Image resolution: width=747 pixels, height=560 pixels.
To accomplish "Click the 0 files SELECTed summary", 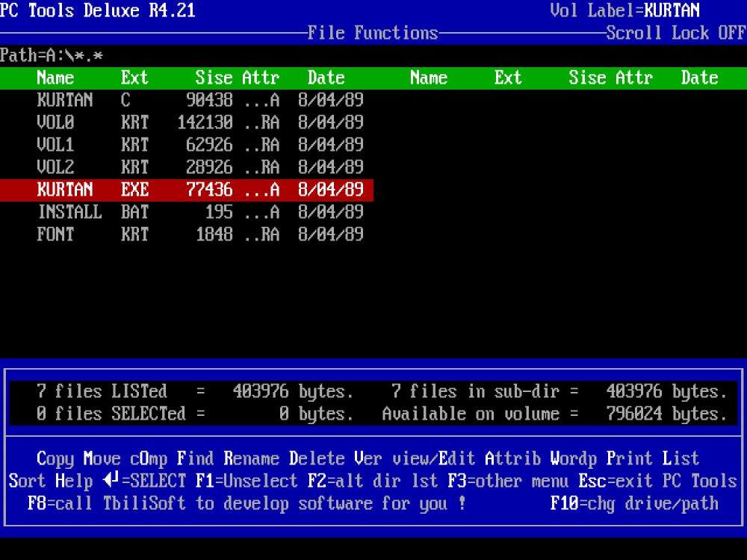I will (x=195, y=414).
